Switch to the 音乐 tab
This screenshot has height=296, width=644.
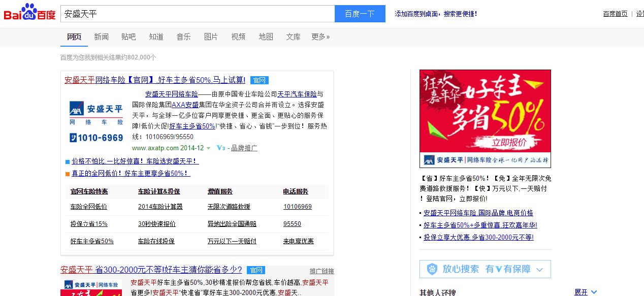(183, 37)
